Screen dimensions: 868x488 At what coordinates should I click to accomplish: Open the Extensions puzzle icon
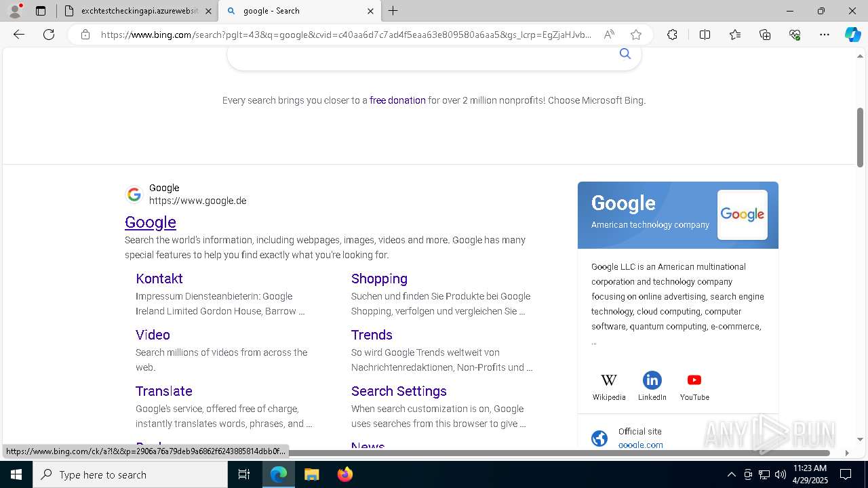(x=672, y=35)
